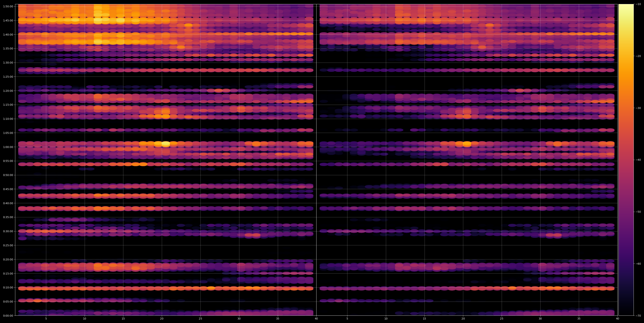Click the 1:10:00 y-axis tick label
The image size is (644, 323).
[8, 119]
